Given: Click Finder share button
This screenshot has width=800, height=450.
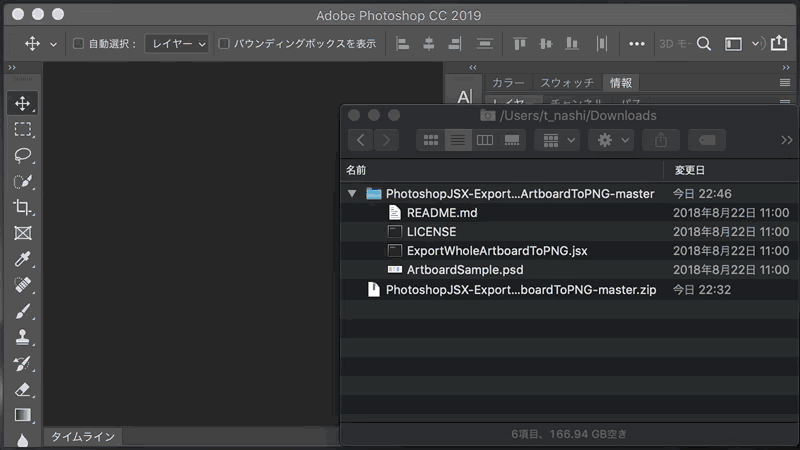Looking at the screenshot, I should [x=661, y=140].
